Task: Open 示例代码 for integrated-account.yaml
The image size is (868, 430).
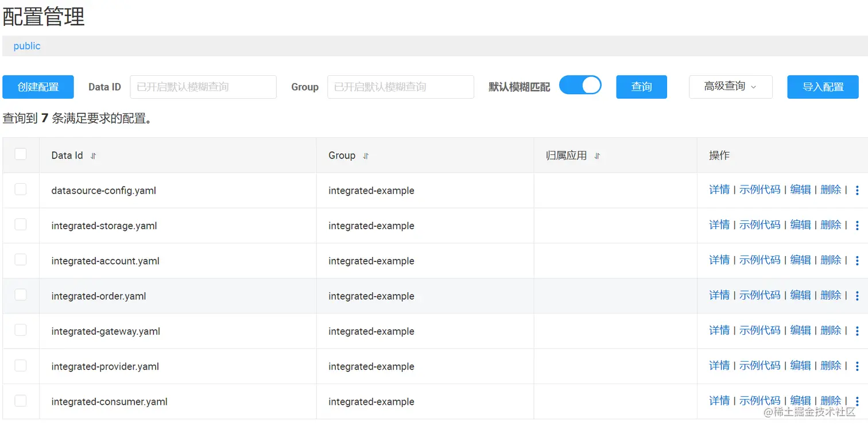Action: tap(760, 260)
